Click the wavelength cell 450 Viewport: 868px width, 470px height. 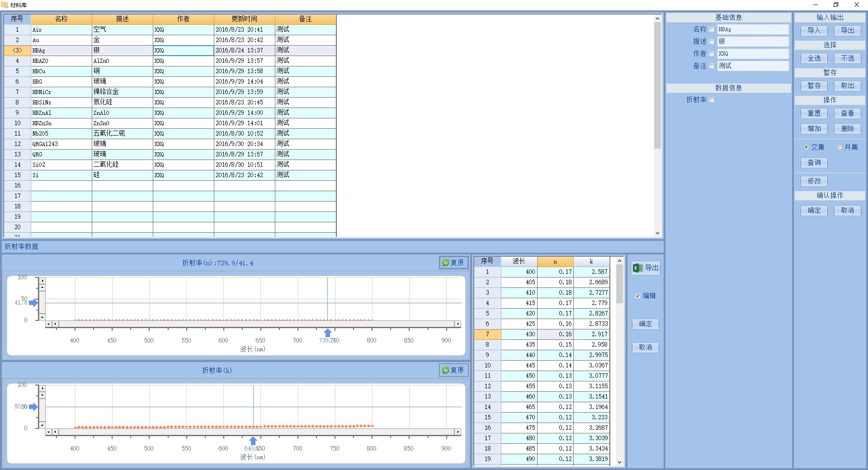(x=519, y=376)
